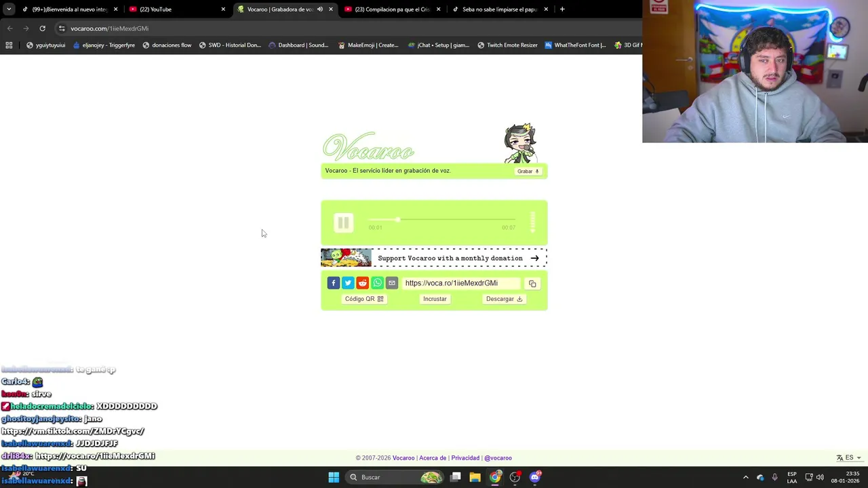Pause the Vocaroo audio playback
This screenshot has width=868, height=488.
pos(343,222)
